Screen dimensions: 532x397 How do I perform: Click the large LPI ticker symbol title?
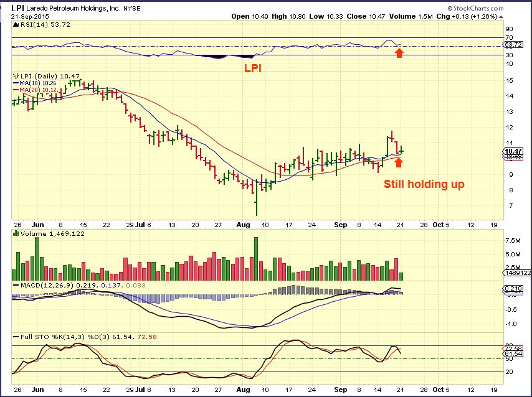pyautogui.click(x=17, y=8)
